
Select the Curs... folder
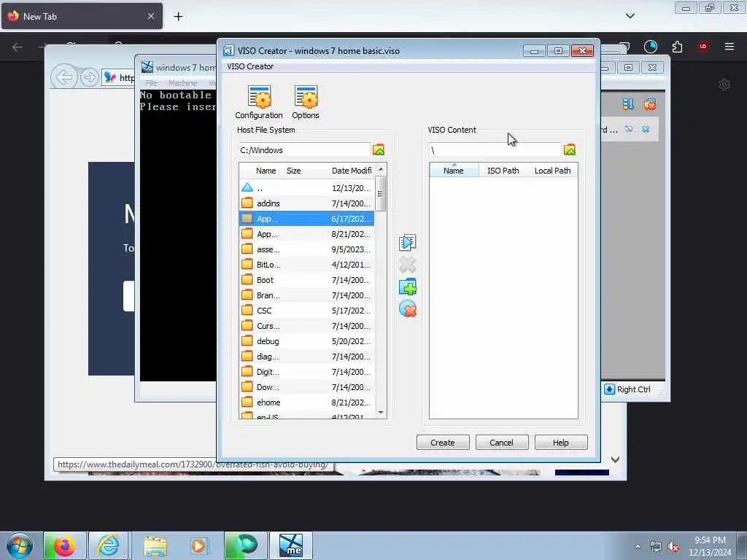[x=306, y=326]
